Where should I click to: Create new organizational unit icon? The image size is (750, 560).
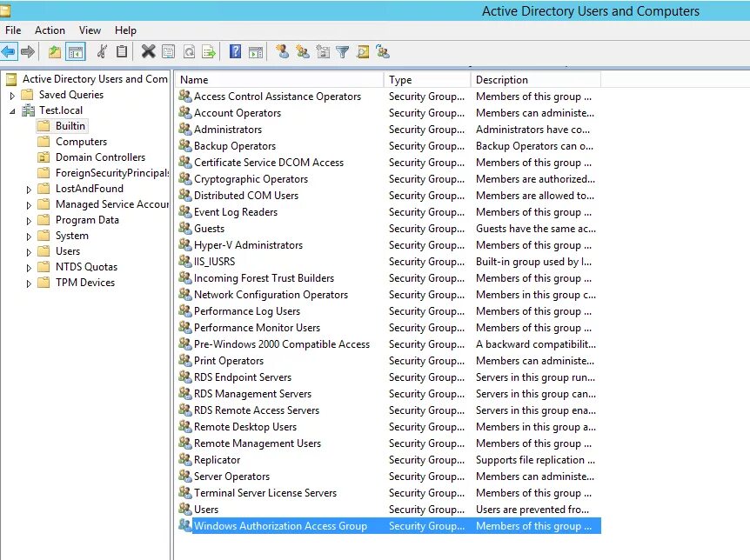pyautogui.click(x=323, y=51)
